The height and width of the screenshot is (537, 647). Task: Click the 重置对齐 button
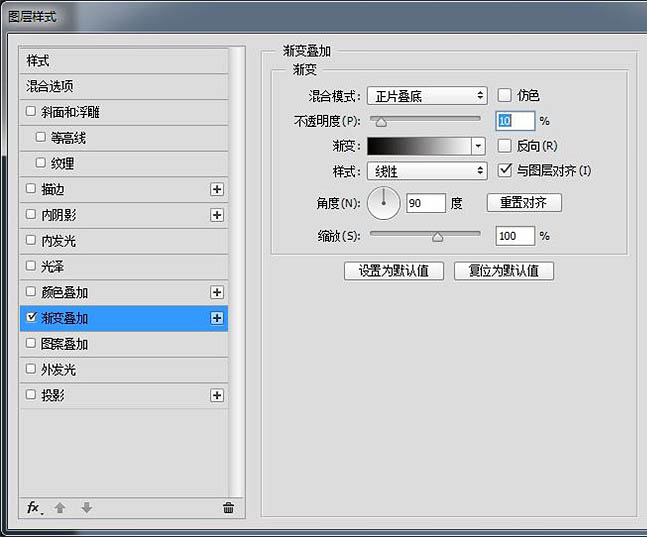pyautogui.click(x=524, y=203)
